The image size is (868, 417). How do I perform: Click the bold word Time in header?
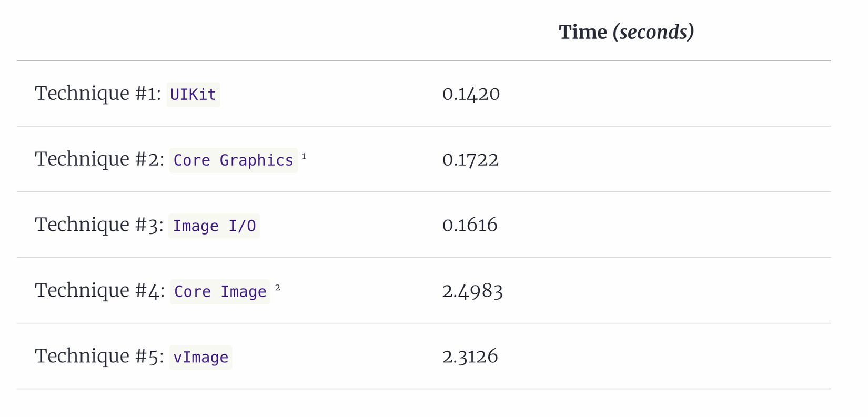(582, 33)
